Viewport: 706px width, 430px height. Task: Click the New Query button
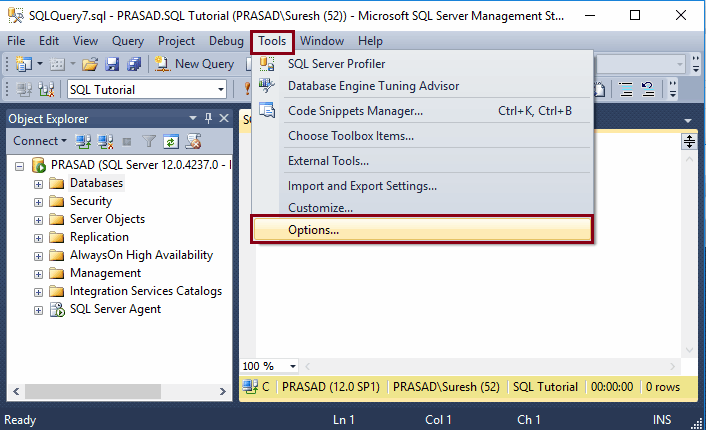click(x=194, y=64)
